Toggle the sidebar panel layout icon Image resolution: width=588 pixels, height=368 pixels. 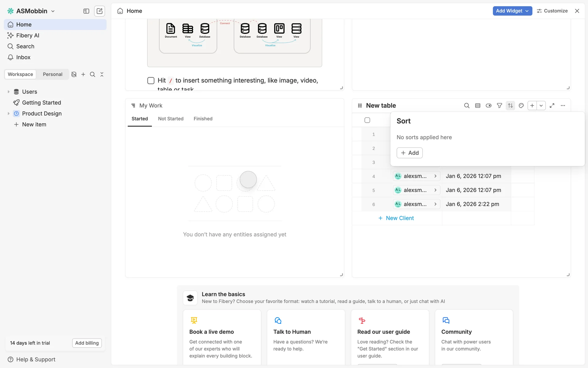pyautogui.click(x=86, y=11)
